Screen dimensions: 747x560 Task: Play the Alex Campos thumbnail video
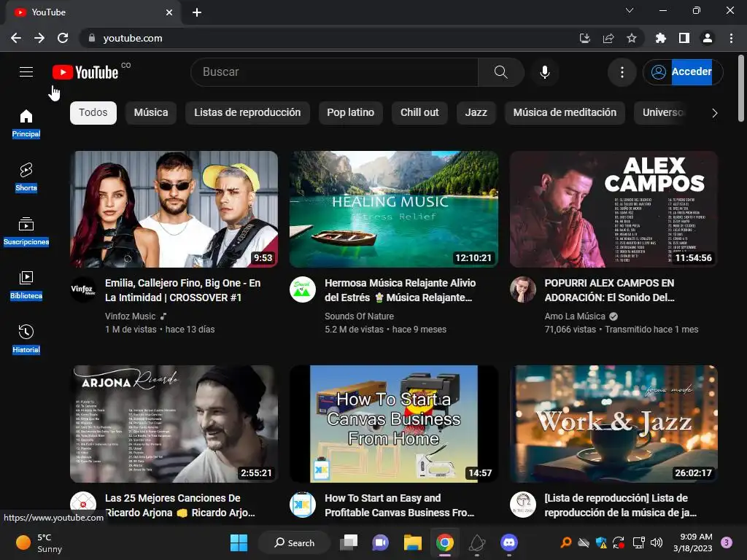click(x=614, y=209)
